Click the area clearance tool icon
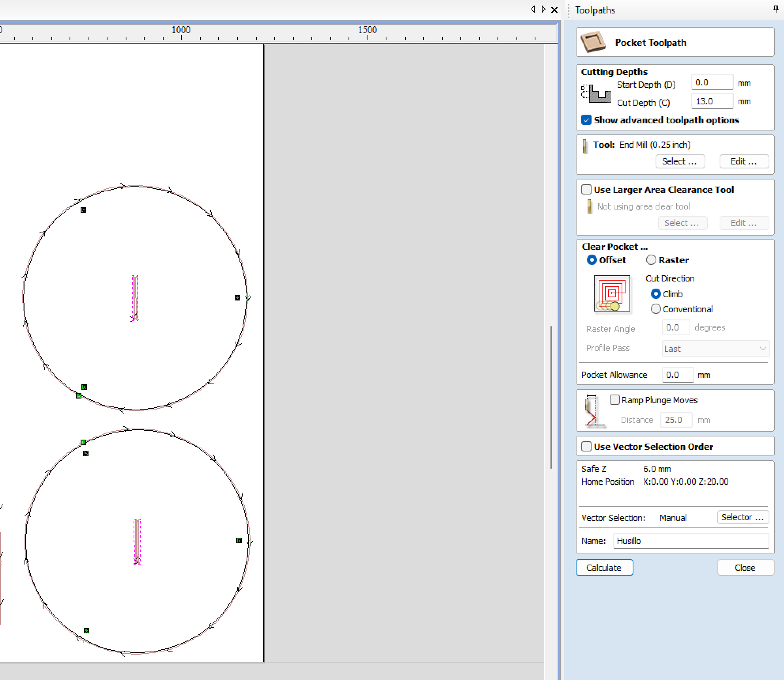 (x=590, y=206)
